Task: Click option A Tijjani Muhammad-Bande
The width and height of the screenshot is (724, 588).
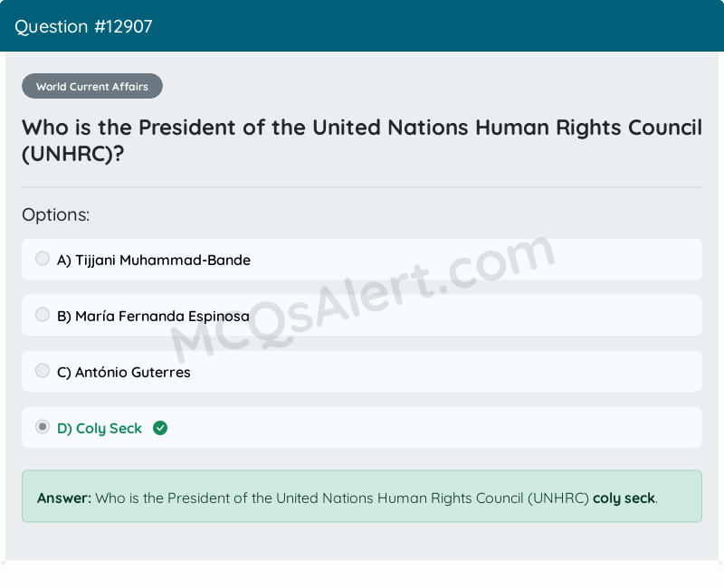Action: coord(154,260)
